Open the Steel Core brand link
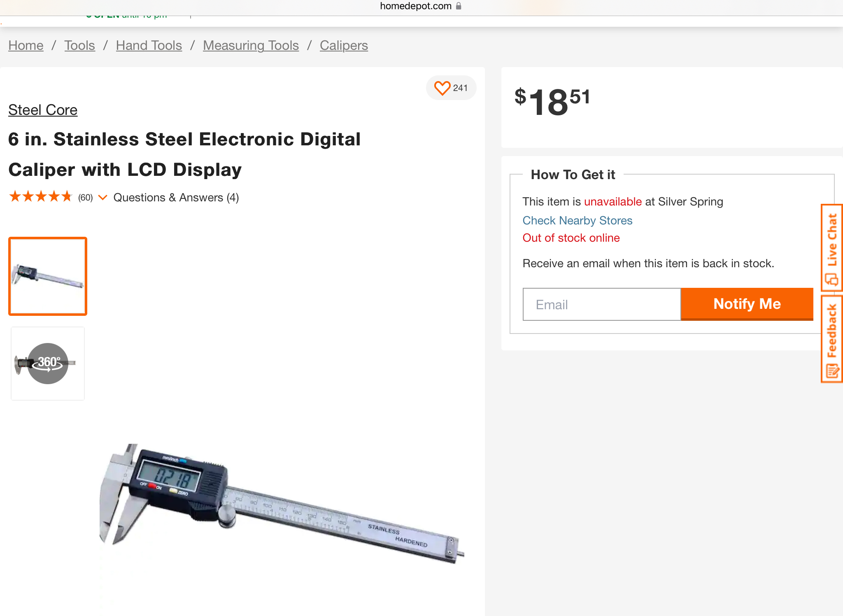Screen dimensions: 843x616 click(43, 110)
